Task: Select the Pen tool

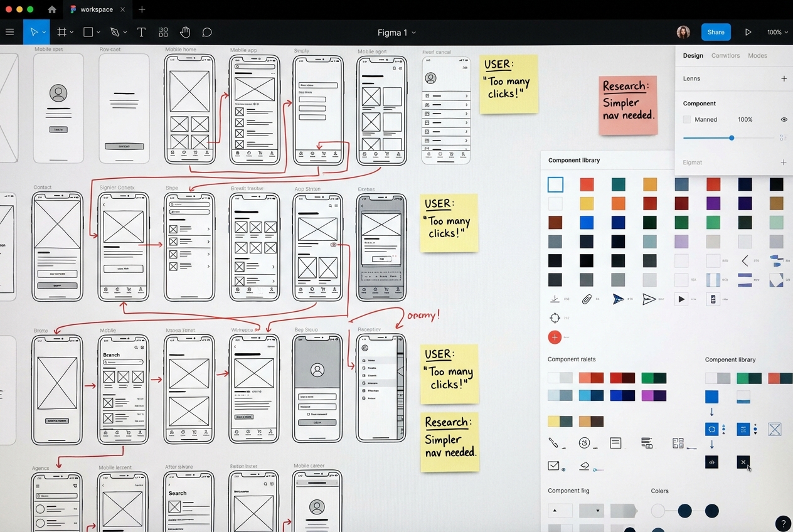Action: pos(115,32)
